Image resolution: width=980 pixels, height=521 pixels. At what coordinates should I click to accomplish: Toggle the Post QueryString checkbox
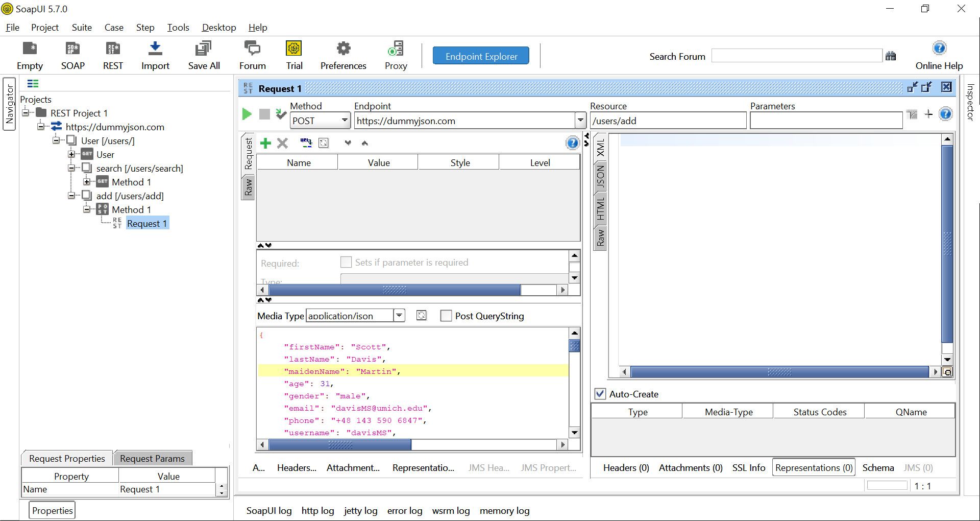click(x=446, y=316)
